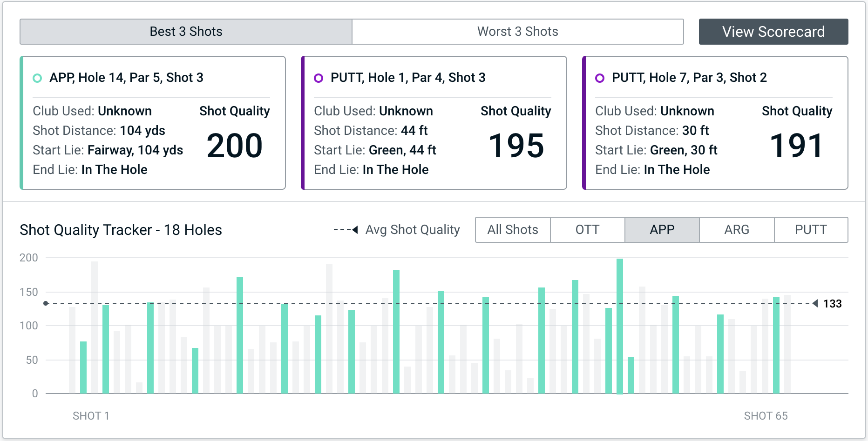Click the purple circle icon on PUTT Hole 7 card
This screenshot has height=441, width=868.
[600, 78]
